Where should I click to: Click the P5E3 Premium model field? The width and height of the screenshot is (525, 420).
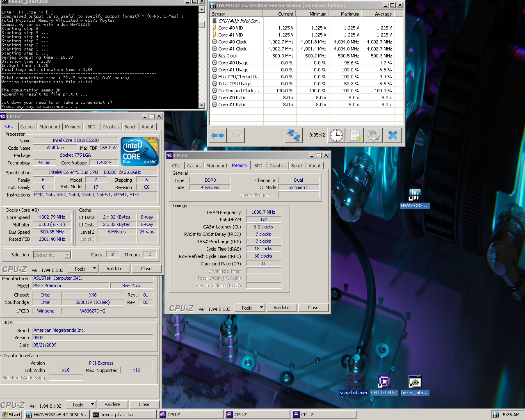(71, 285)
